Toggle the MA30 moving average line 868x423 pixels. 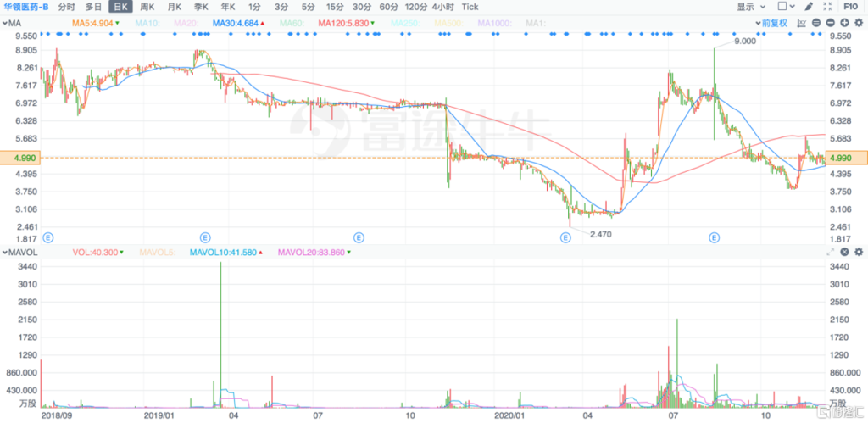click(239, 23)
